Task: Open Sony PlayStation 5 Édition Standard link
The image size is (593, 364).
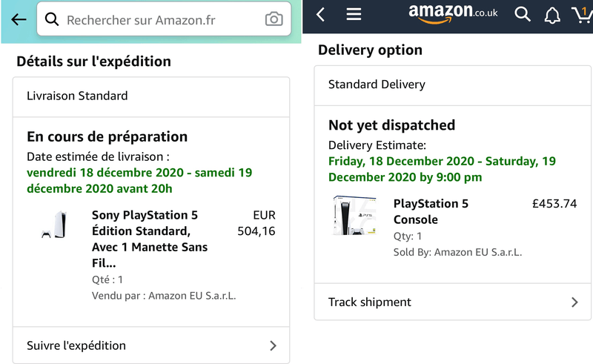Action: 150,239
